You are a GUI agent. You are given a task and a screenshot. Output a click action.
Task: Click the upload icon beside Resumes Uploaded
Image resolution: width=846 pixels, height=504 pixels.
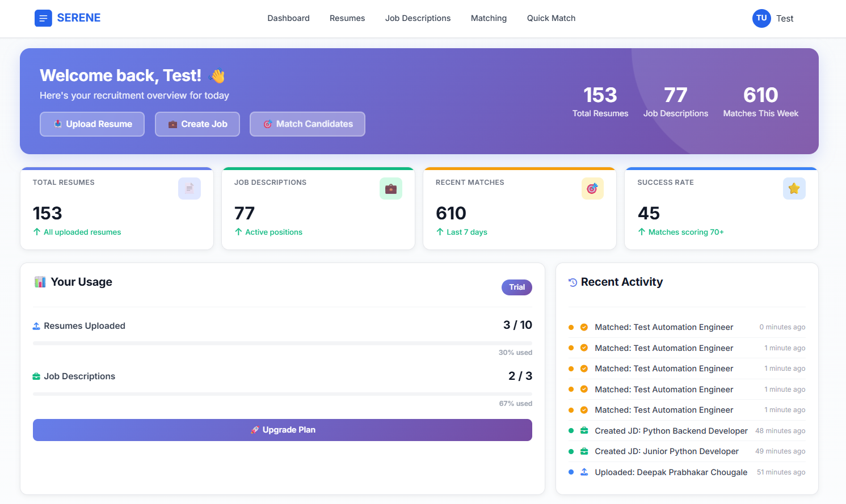pos(37,325)
